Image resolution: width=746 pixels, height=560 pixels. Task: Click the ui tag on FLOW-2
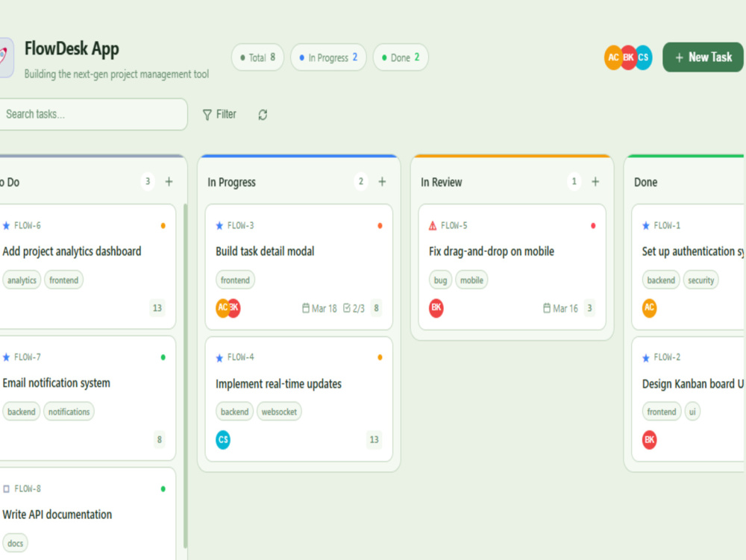tap(692, 412)
